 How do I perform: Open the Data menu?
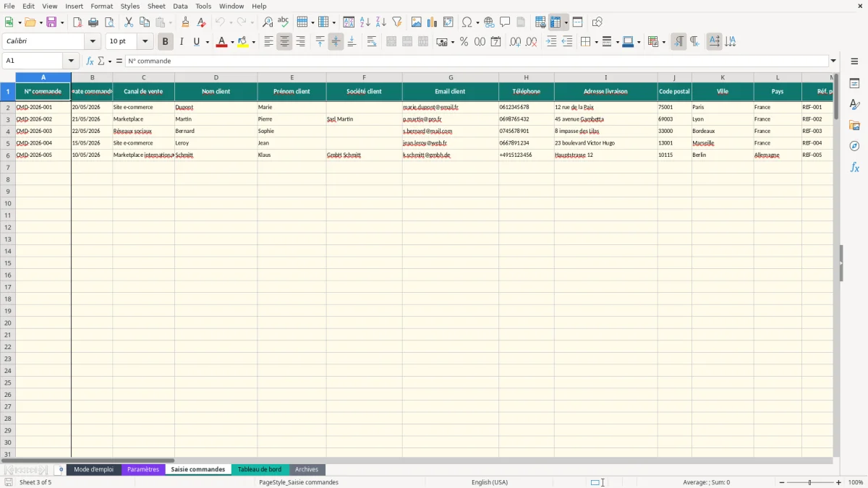[180, 6]
